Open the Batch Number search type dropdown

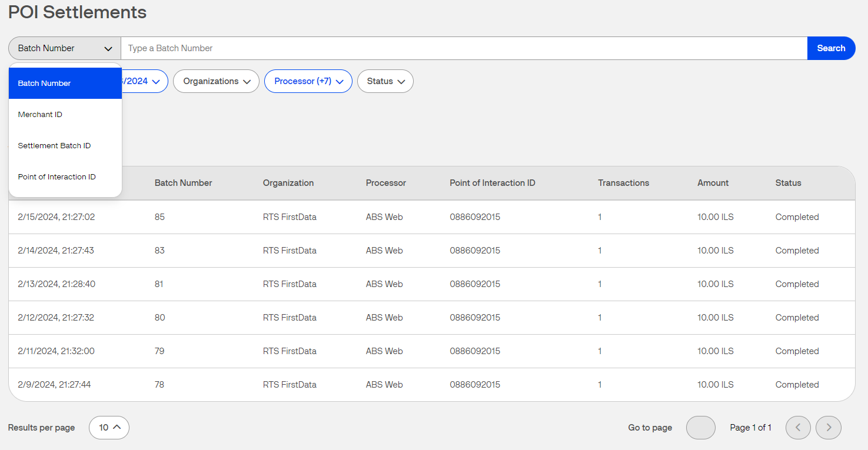tap(64, 48)
